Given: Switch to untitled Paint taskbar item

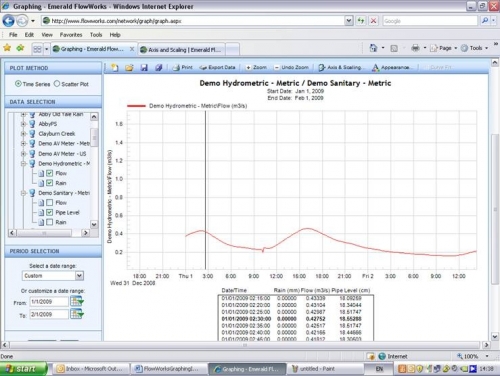Looking at the screenshot, I should 324,369.
